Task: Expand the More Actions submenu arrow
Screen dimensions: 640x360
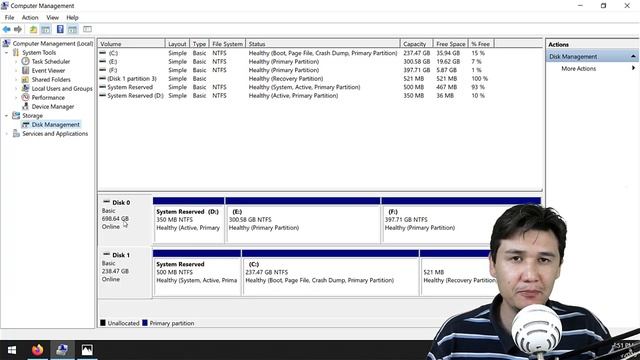Action: click(x=633, y=68)
